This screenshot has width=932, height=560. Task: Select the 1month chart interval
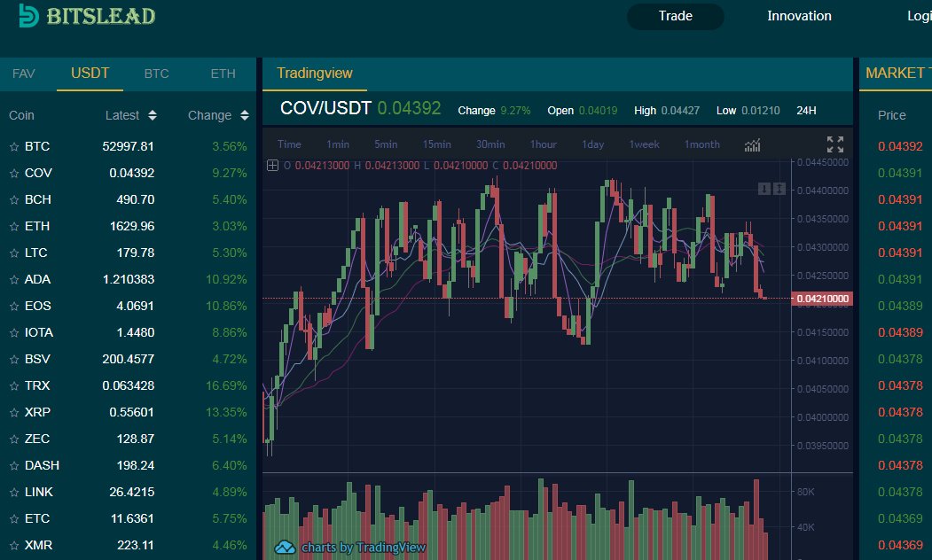tap(702, 144)
